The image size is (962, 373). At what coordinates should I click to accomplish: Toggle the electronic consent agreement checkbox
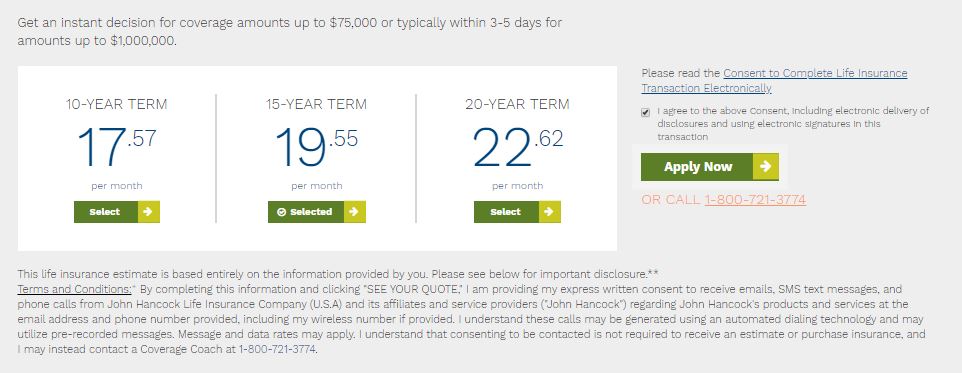pyautogui.click(x=645, y=112)
